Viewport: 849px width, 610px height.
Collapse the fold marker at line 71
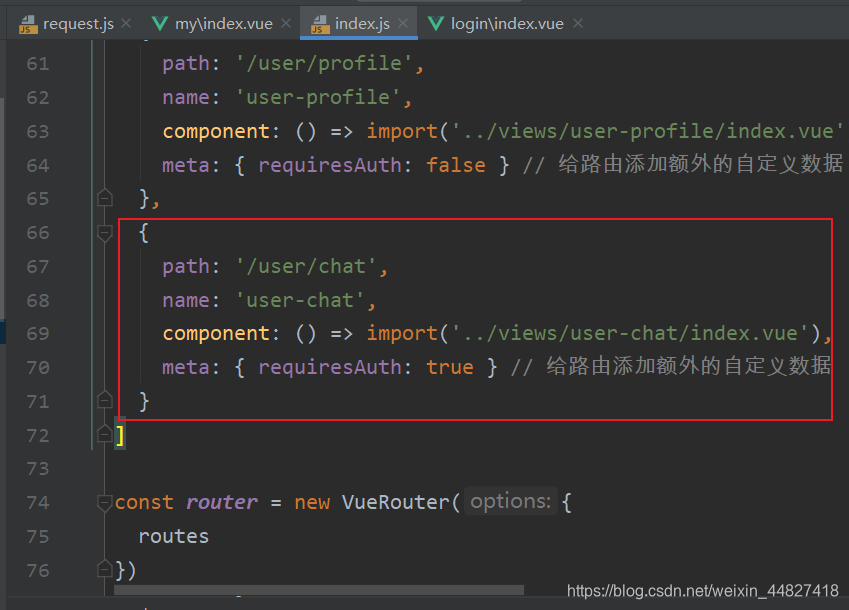105,401
